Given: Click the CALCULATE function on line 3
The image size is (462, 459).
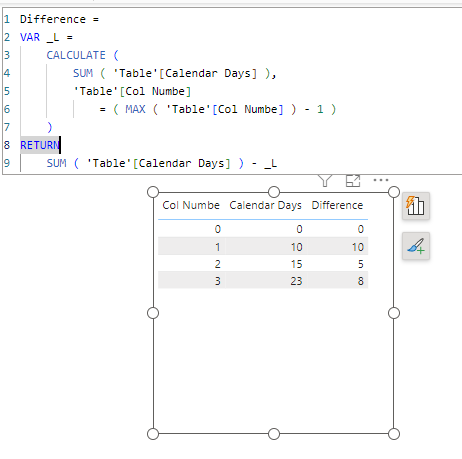Looking at the screenshot, I should 76,55.
